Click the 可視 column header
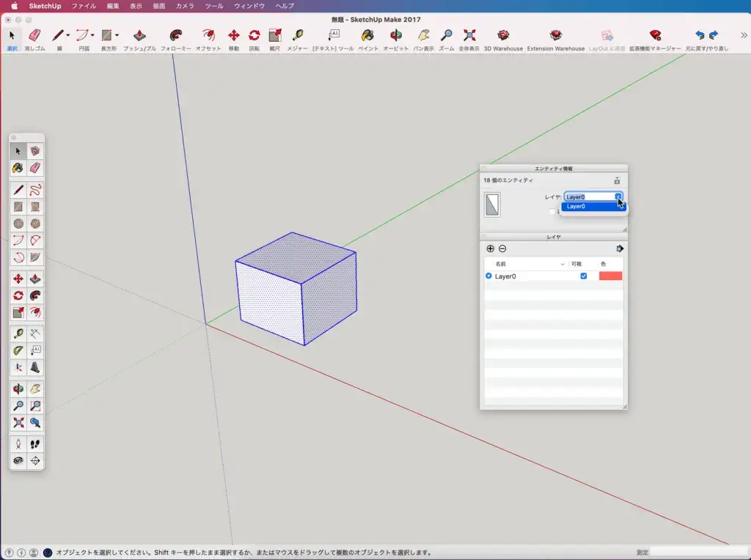751x560 pixels. (x=576, y=264)
